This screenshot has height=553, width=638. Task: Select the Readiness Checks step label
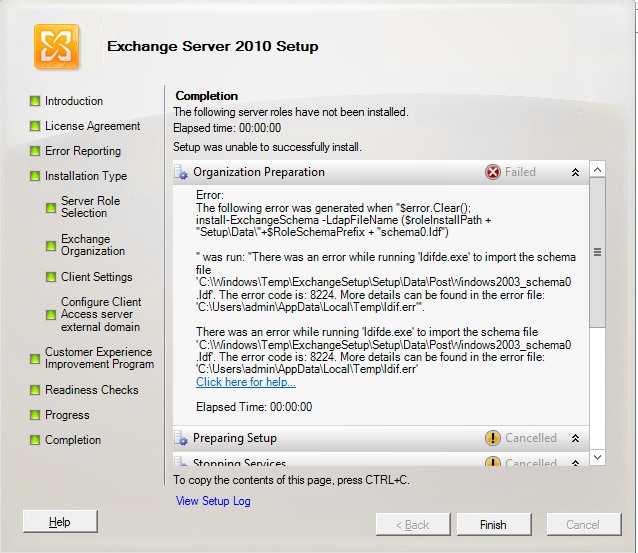click(x=92, y=390)
